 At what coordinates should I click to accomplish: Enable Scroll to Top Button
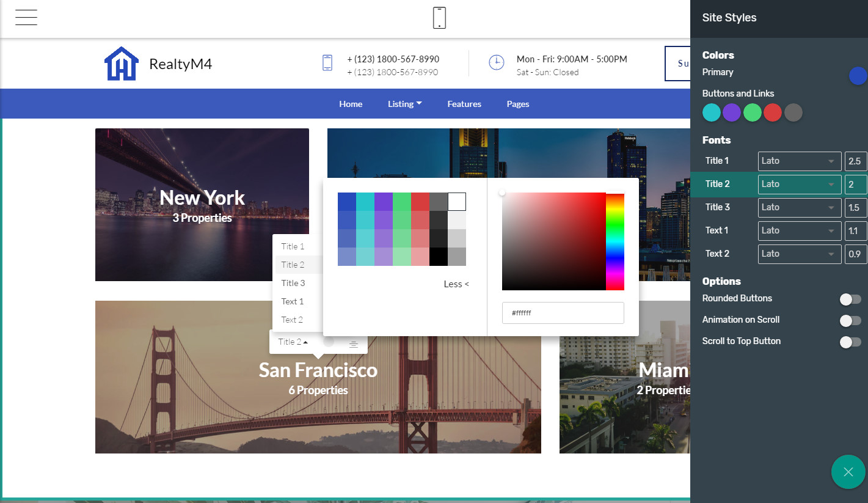click(x=850, y=342)
